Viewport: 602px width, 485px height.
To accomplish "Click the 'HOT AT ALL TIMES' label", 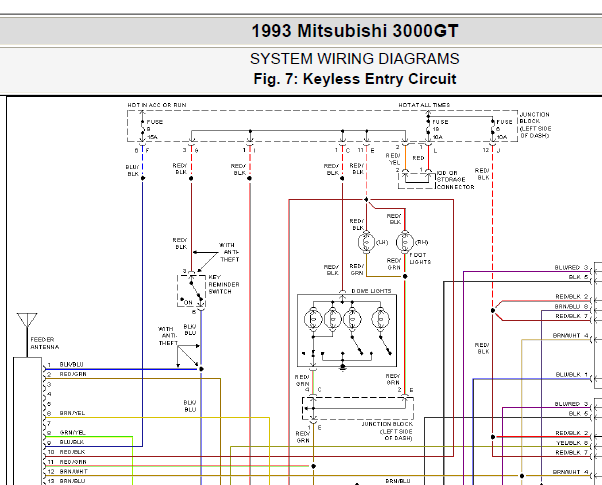I will click(x=424, y=105).
